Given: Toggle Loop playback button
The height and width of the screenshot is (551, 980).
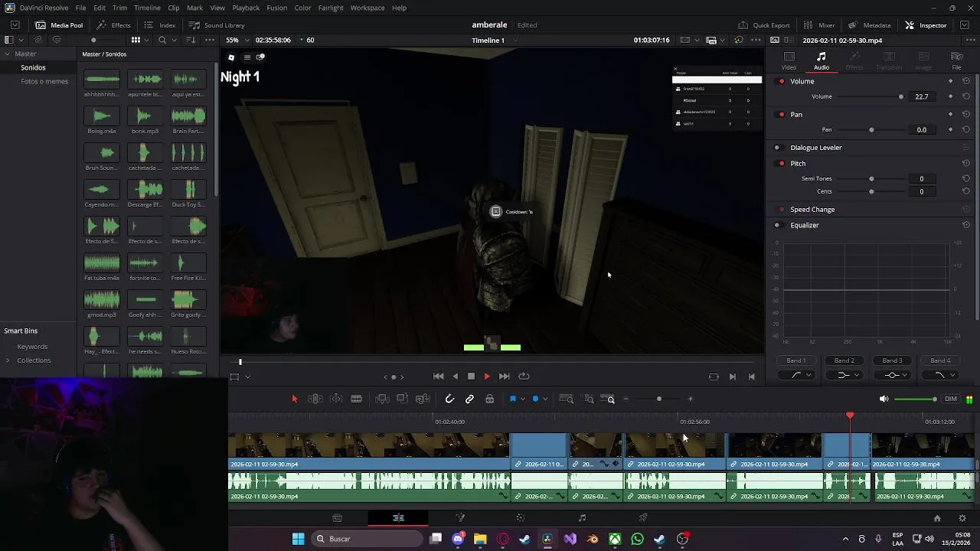Looking at the screenshot, I should tap(524, 376).
